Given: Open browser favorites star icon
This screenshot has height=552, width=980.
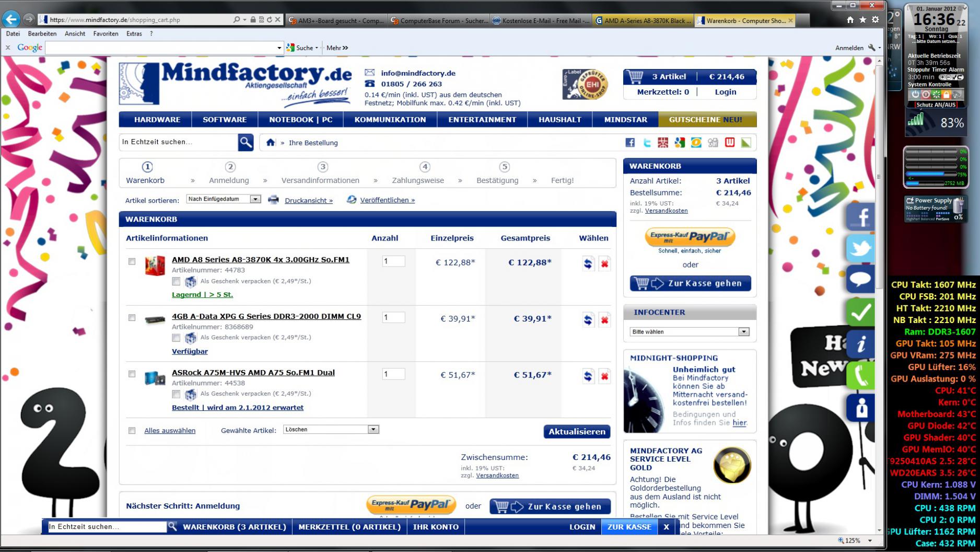Looking at the screenshot, I should [862, 20].
